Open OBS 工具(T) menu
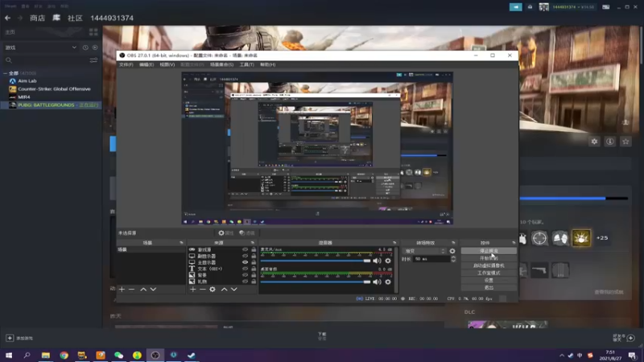Image resolution: width=644 pixels, height=362 pixels. pos(247,65)
